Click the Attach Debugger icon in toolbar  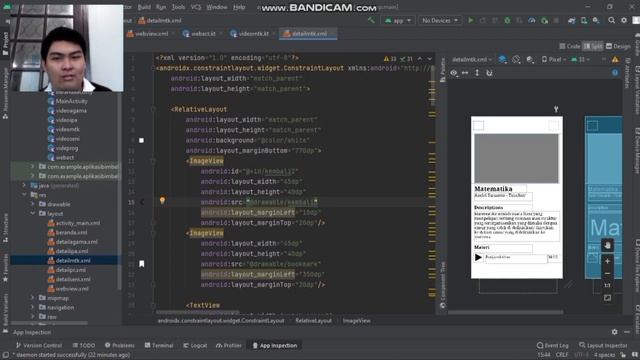(x=544, y=20)
